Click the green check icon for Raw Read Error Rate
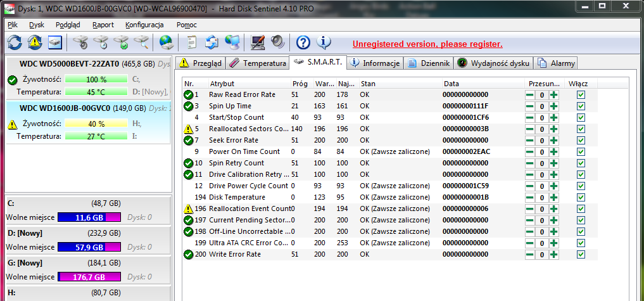The height and width of the screenshot is (301, 644). 189,94
